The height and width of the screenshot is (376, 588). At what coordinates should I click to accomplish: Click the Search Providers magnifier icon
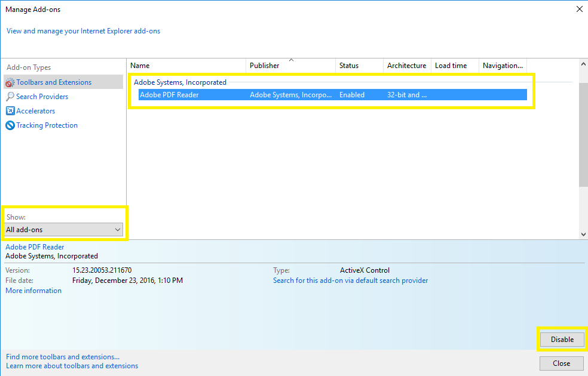coord(10,97)
